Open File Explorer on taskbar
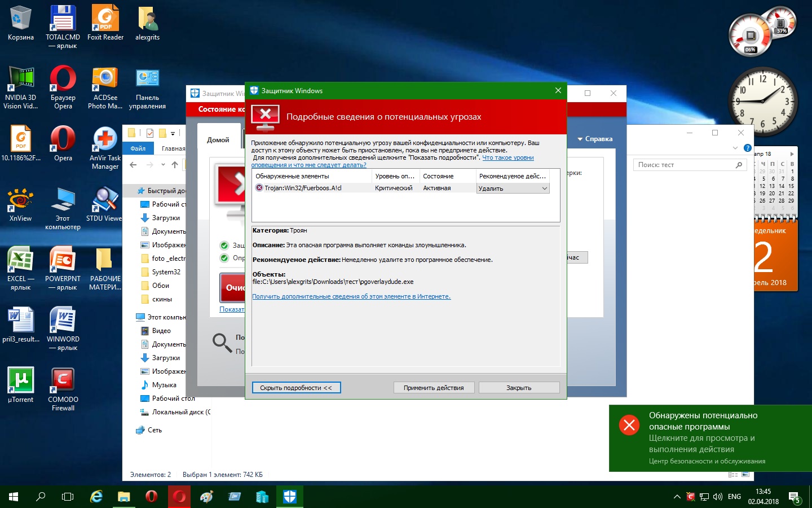Screen dimensions: 812x508 (x=123, y=497)
